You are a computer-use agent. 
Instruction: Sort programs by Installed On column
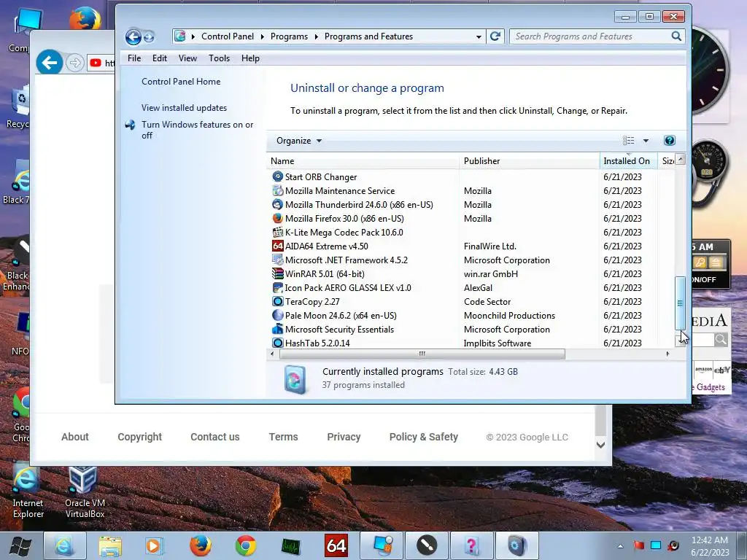tap(628, 161)
